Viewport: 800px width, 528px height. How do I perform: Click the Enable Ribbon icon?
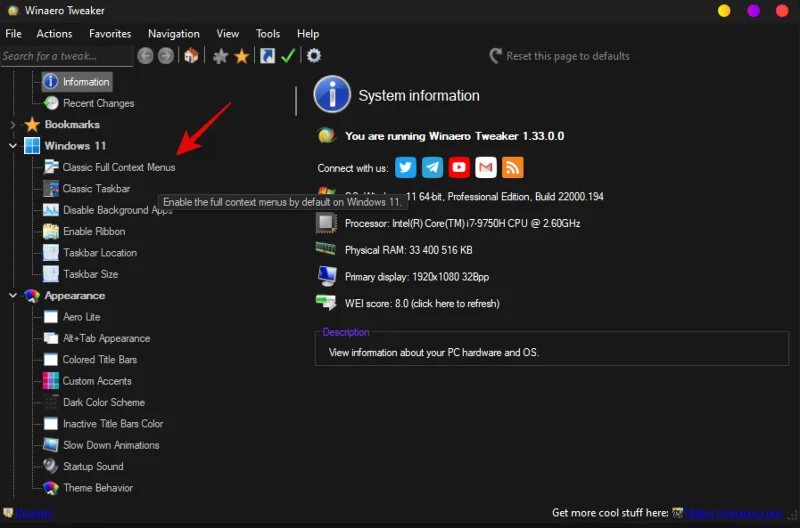[x=51, y=231]
